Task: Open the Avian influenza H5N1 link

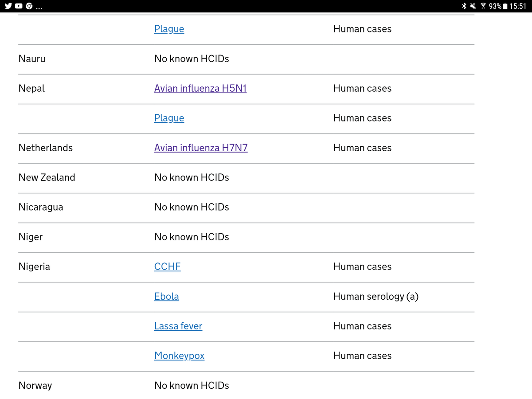Action: pos(200,88)
